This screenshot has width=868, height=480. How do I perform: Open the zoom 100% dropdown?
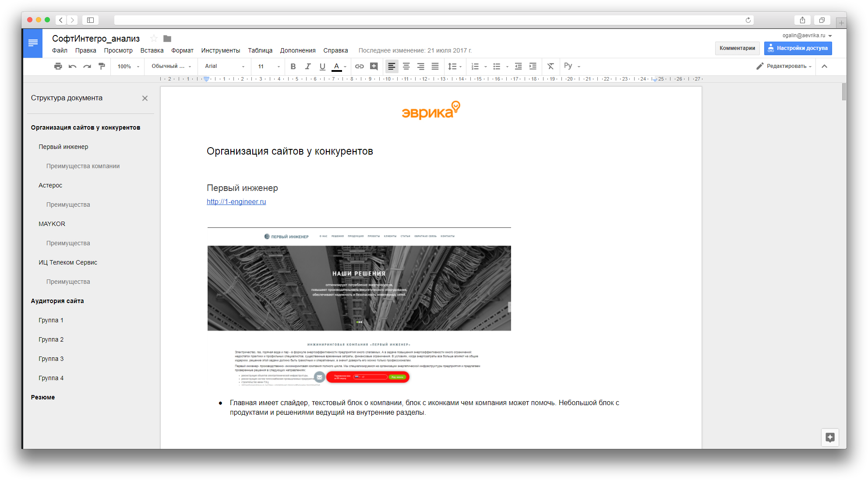128,66
